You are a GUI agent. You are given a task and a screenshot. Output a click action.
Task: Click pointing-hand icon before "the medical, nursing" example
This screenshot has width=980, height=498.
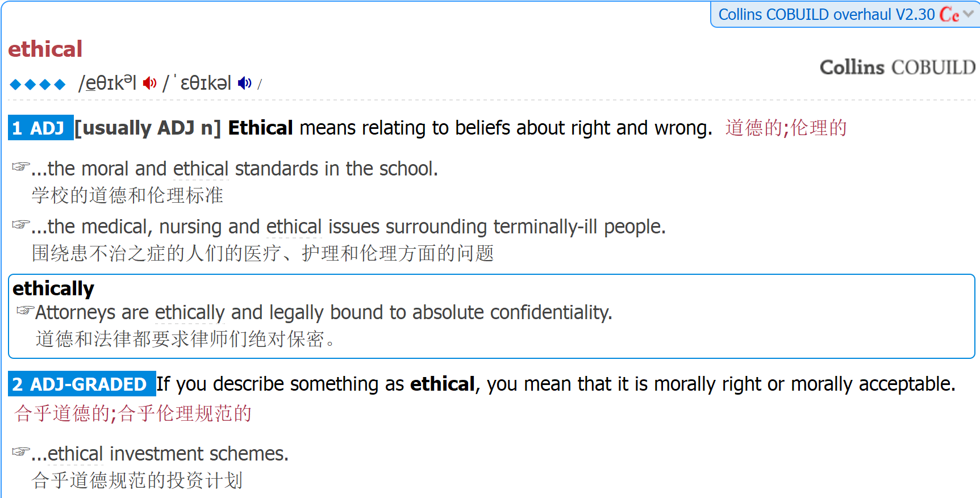(20, 224)
